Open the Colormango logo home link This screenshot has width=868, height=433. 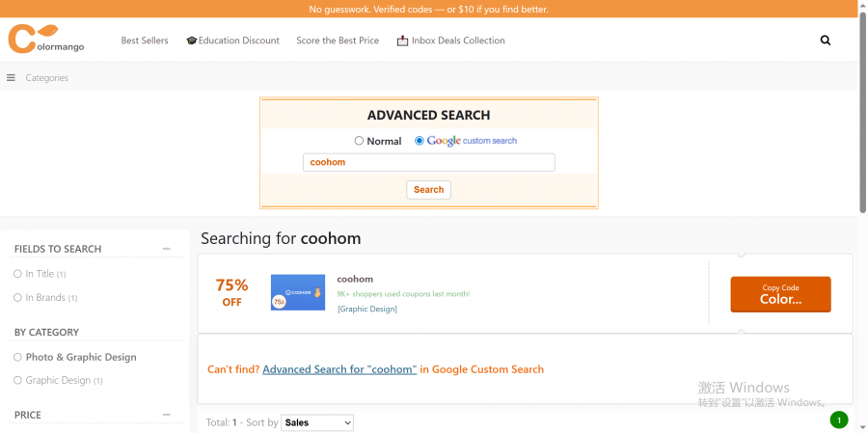[46, 40]
